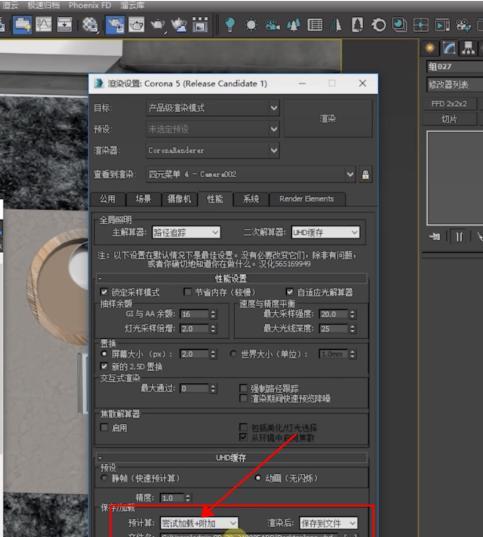The image size is (483, 537).
Task: Open the 目标 render mode dropdown
Action: click(x=213, y=108)
